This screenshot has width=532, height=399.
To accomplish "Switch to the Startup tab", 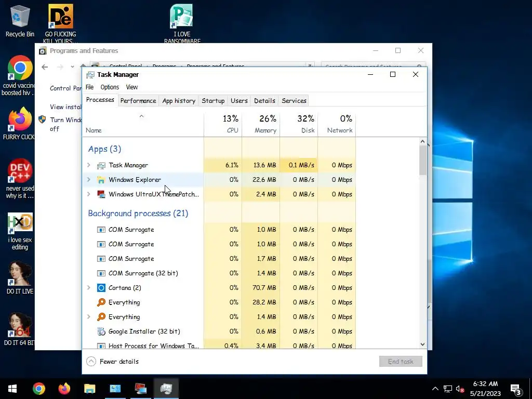I will pos(213,101).
